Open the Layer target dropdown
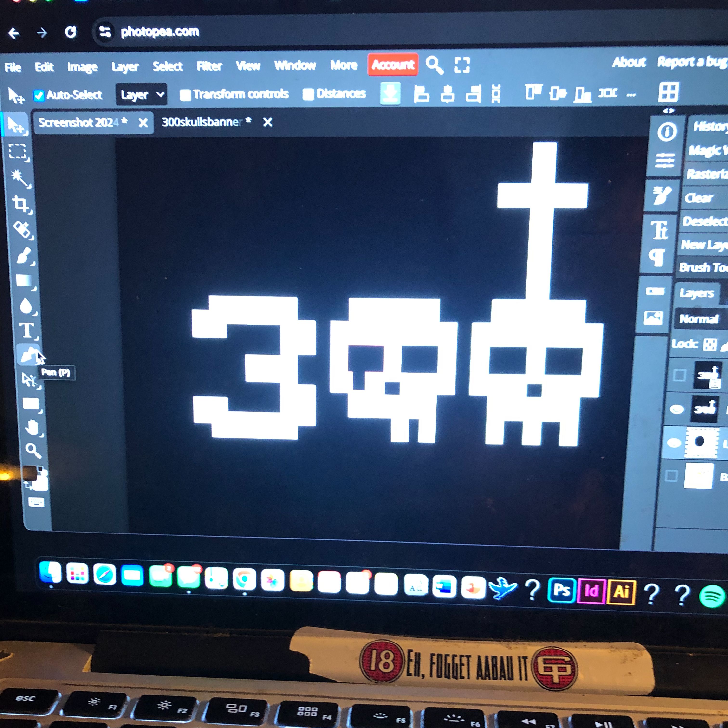 click(x=142, y=94)
